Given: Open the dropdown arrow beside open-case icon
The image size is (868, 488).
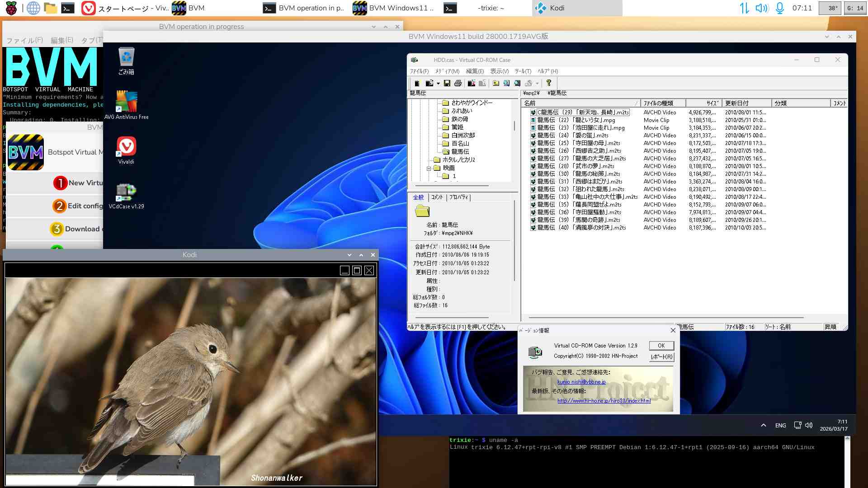Looking at the screenshot, I should [x=438, y=84].
